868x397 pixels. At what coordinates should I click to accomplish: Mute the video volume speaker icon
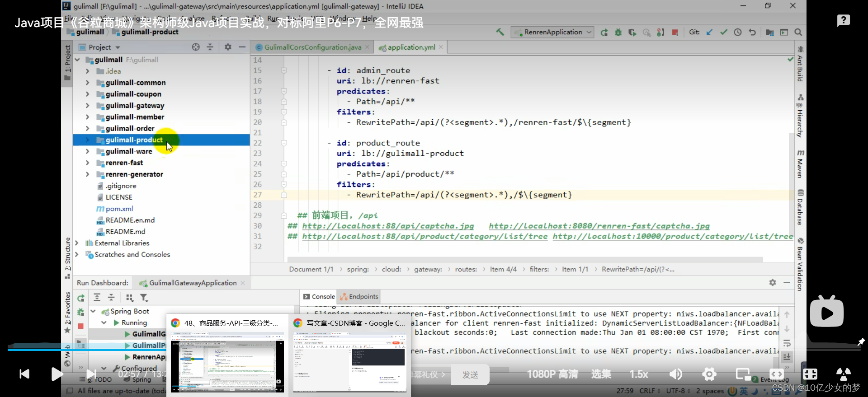pyautogui.click(x=676, y=374)
